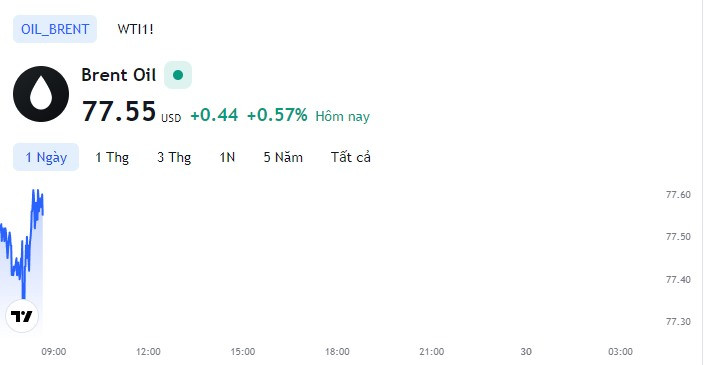Open the Brent Oil title link

119,75
